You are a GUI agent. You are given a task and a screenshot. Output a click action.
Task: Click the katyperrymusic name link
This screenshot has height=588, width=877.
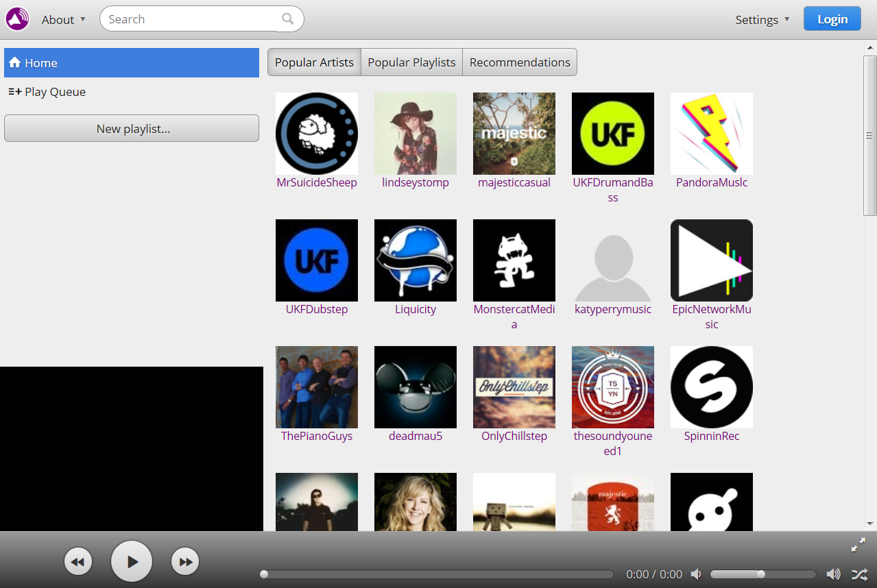point(613,309)
